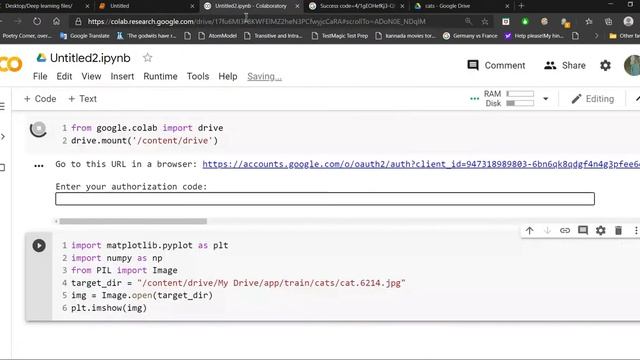
Task: Open more cell actions menu
Action: tap(636, 231)
